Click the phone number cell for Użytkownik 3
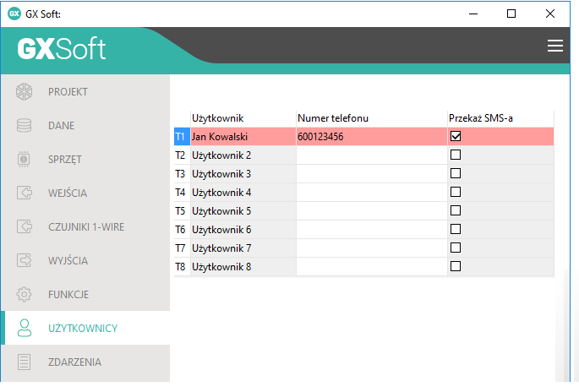 (370, 173)
